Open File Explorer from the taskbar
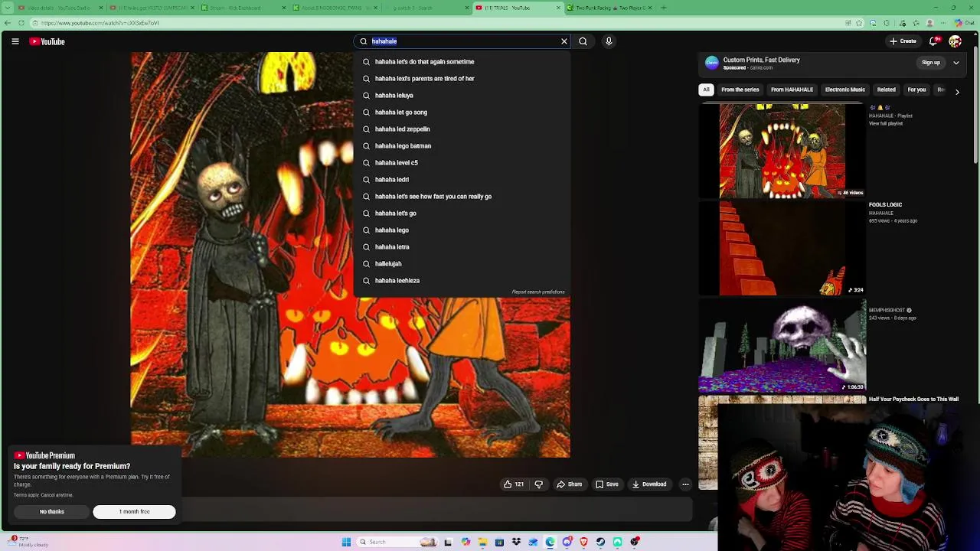980x551 pixels. [482, 542]
